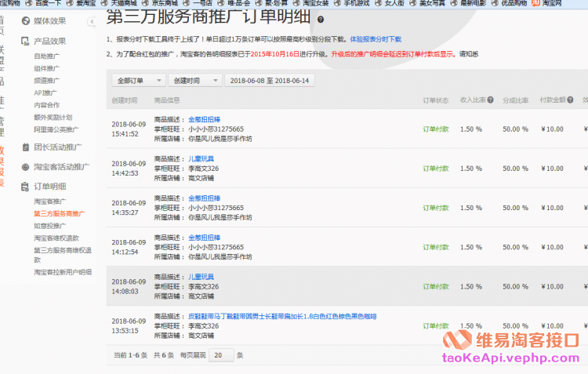Open 第三方服务商维权退款 in the sidebar
Image resolution: width=588 pixels, height=374 pixels.
(x=63, y=255)
